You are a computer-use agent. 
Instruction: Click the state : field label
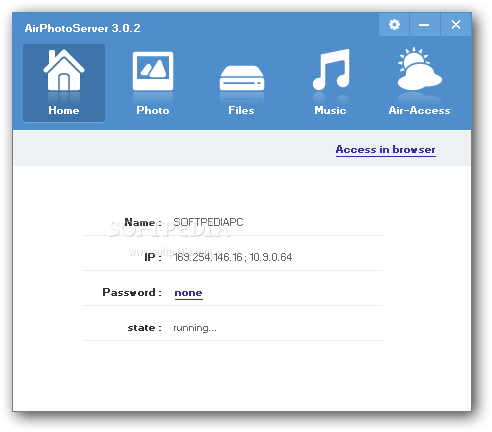[x=145, y=328]
